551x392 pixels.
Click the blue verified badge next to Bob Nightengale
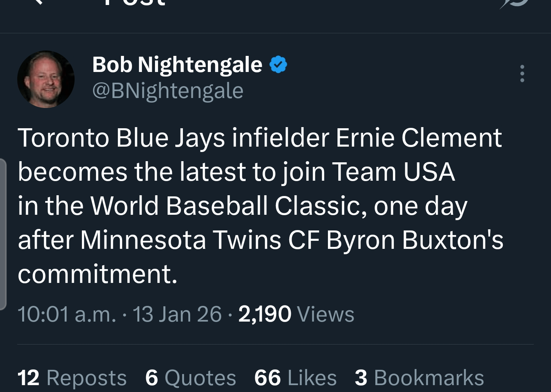pos(277,65)
